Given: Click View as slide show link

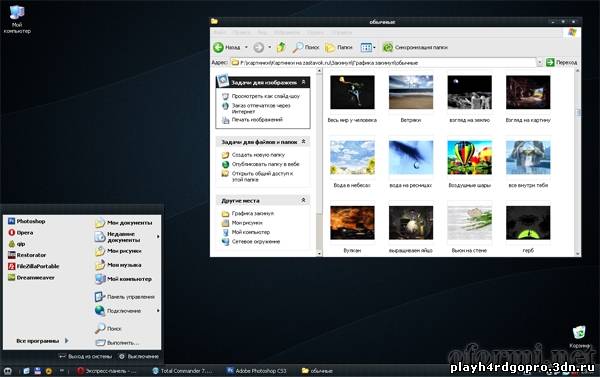Looking at the screenshot, I should coord(266,96).
